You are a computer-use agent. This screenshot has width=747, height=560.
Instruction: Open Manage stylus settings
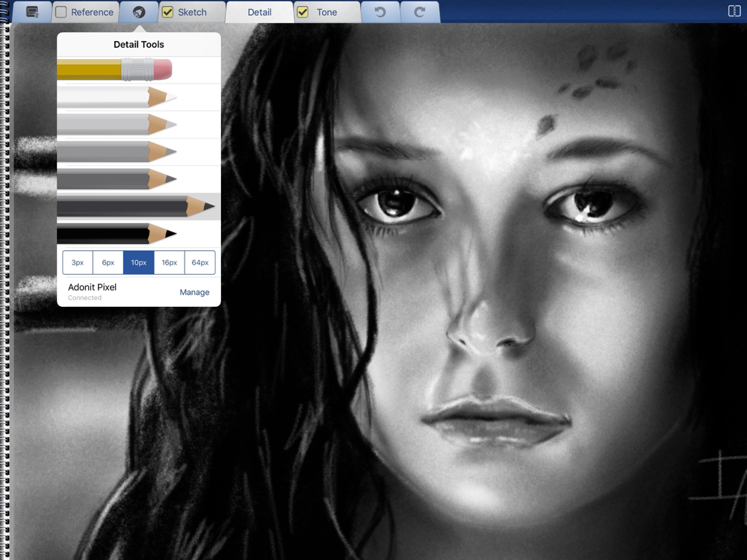click(194, 292)
